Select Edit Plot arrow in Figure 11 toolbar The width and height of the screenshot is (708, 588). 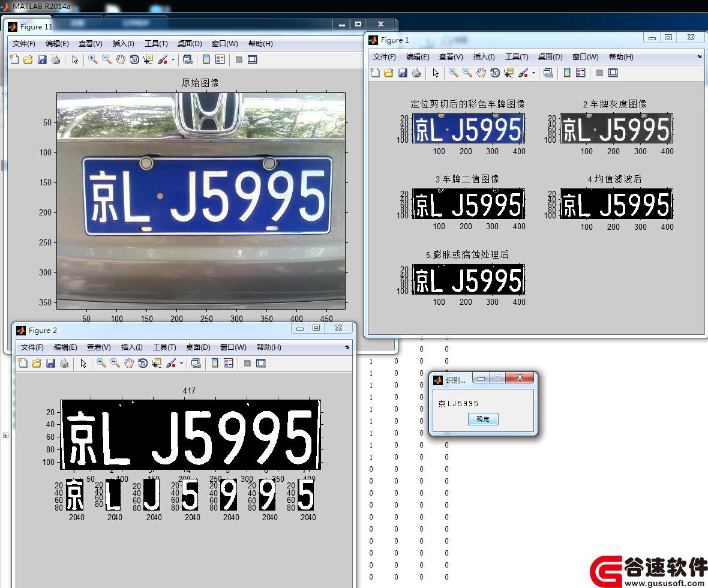pyautogui.click(x=75, y=59)
